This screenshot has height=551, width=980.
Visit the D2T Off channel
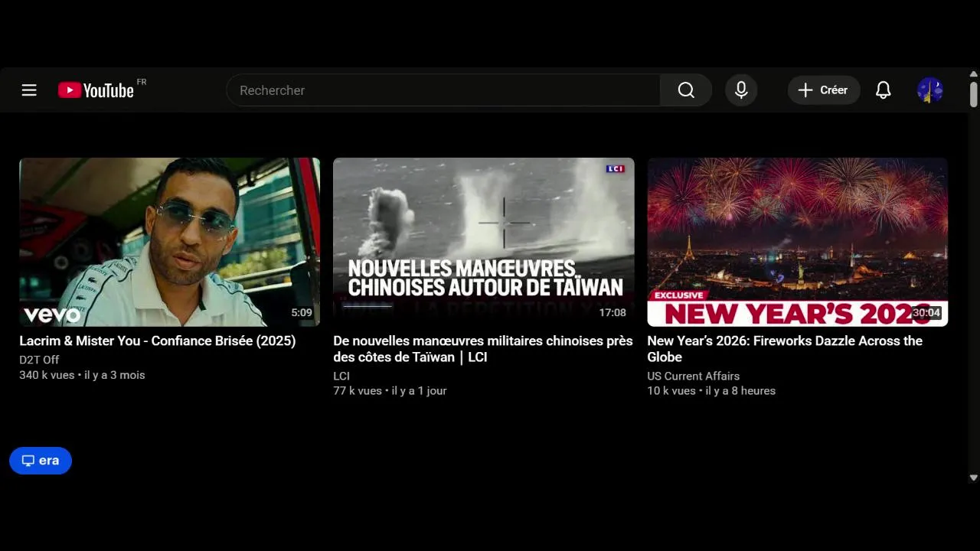(x=39, y=360)
